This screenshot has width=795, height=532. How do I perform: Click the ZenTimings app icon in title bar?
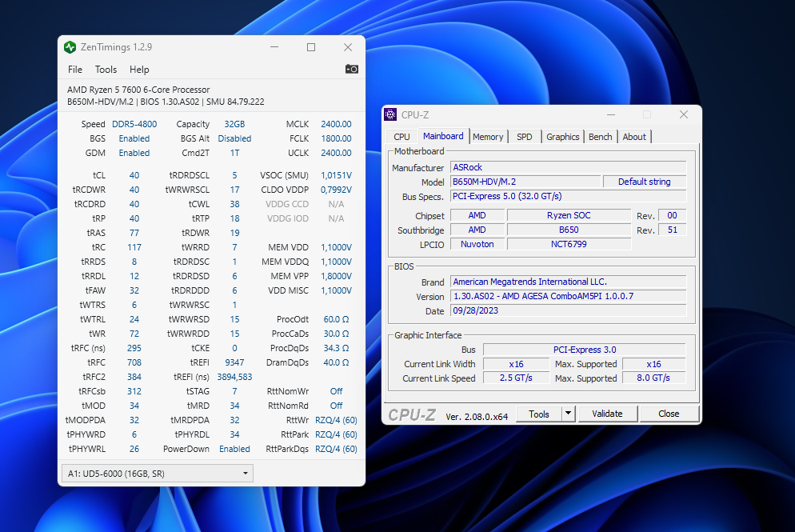[x=70, y=47]
